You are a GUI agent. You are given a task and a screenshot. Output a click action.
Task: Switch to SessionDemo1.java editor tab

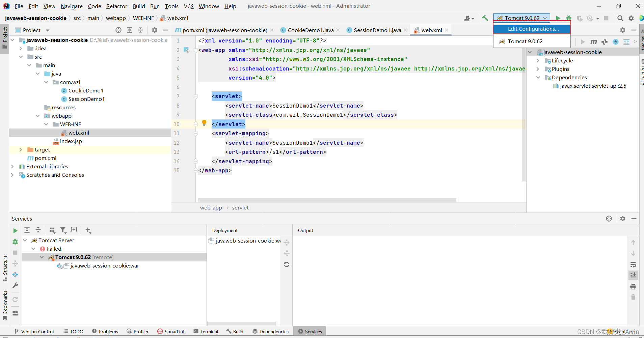click(377, 30)
